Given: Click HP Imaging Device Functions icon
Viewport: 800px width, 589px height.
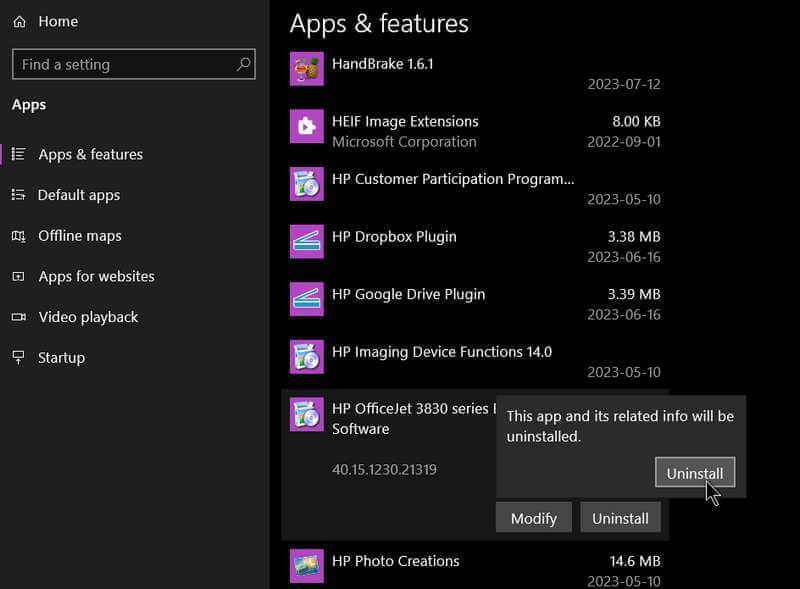Looking at the screenshot, I should click(x=307, y=357).
